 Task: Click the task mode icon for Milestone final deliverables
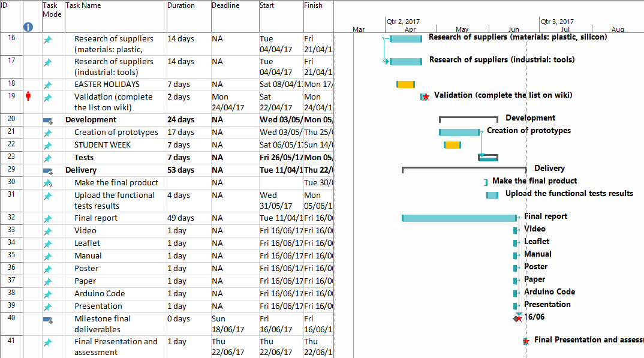coord(48,319)
